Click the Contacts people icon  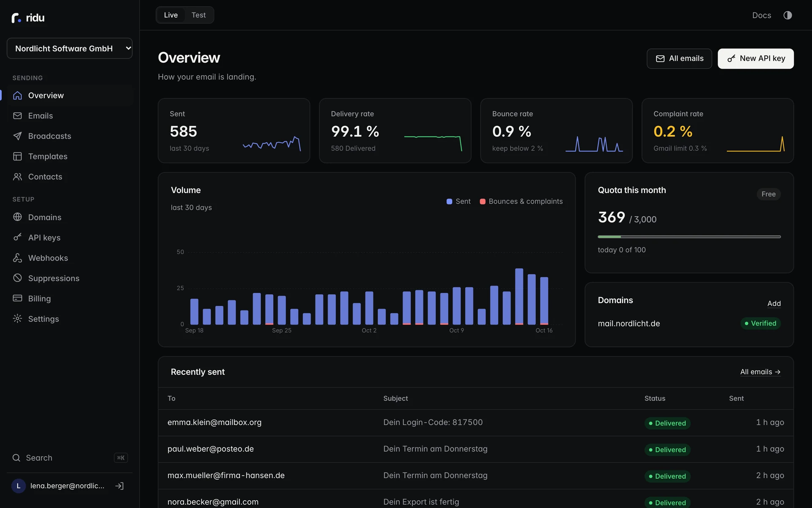click(x=17, y=177)
